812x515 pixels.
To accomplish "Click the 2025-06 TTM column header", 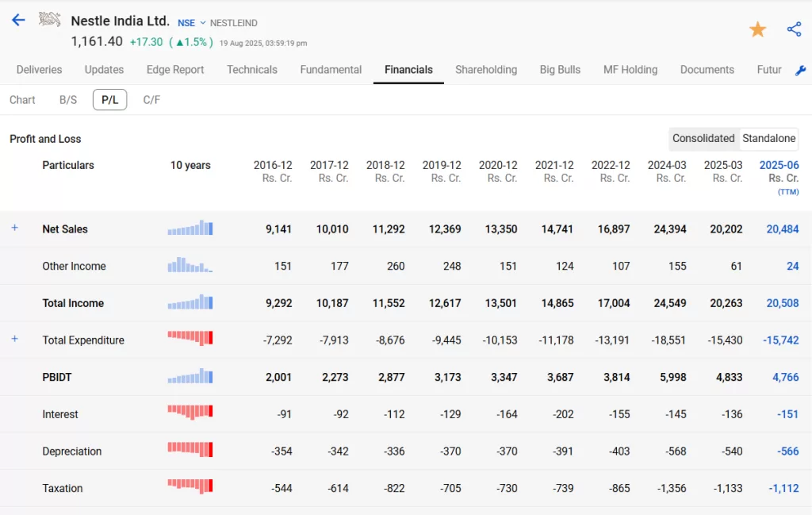I will [x=779, y=178].
